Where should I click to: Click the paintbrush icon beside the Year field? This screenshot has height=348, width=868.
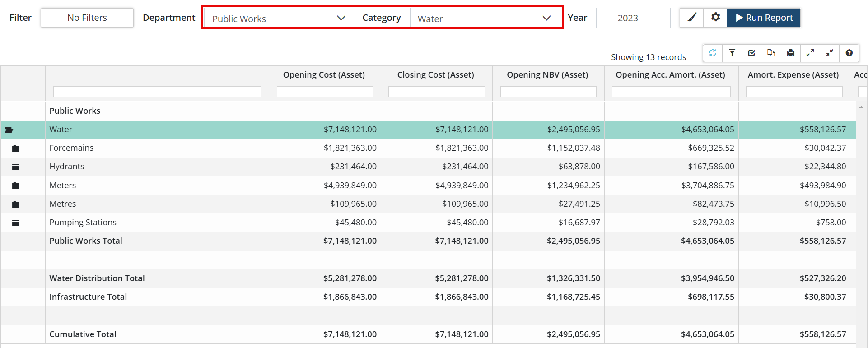[x=692, y=18]
